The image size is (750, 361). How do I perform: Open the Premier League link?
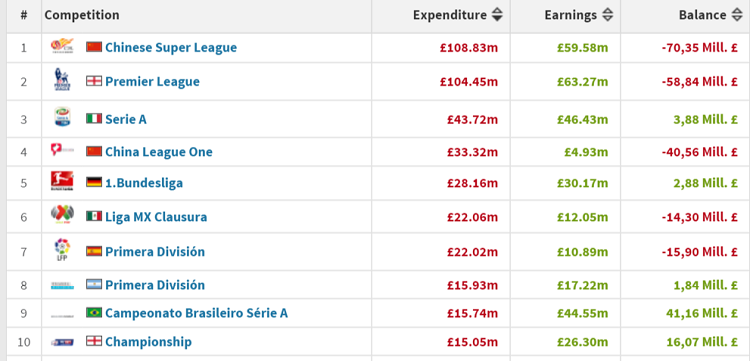coord(152,81)
